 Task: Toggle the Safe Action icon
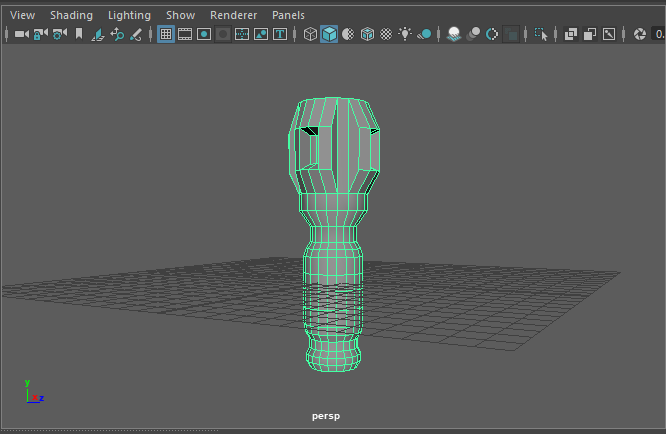[261, 34]
